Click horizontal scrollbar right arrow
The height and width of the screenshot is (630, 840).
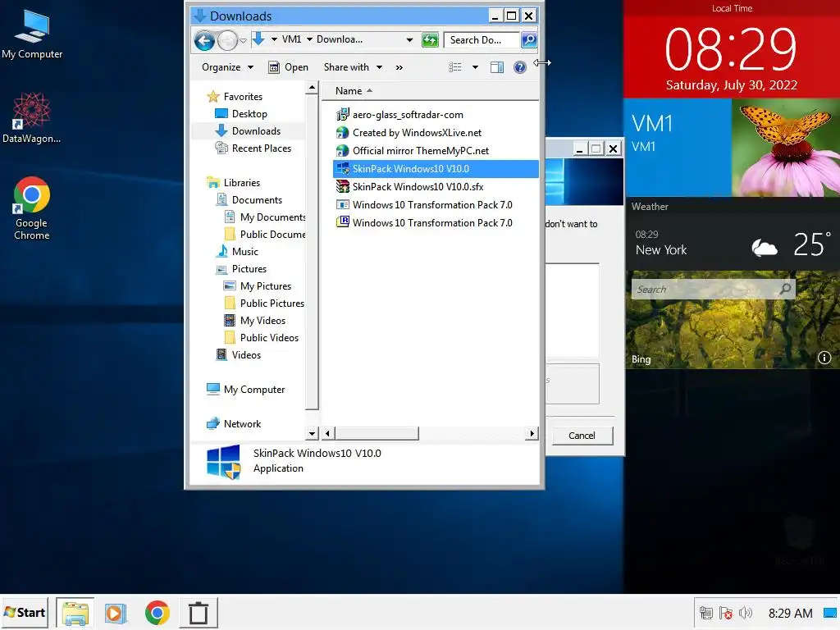pyautogui.click(x=532, y=433)
